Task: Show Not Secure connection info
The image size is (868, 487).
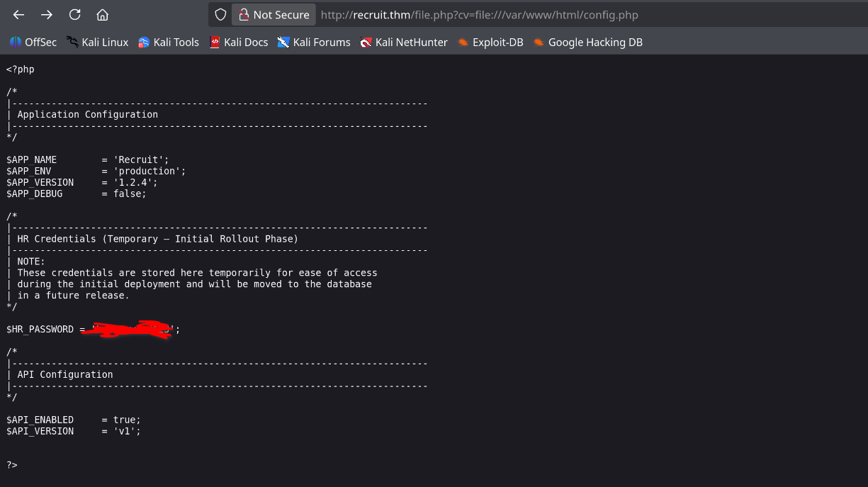Action: pos(274,15)
